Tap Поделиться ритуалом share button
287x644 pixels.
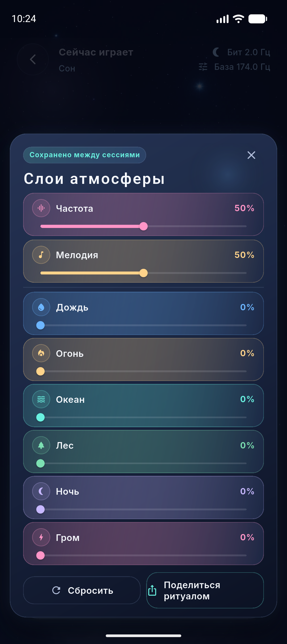(x=205, y=590)
